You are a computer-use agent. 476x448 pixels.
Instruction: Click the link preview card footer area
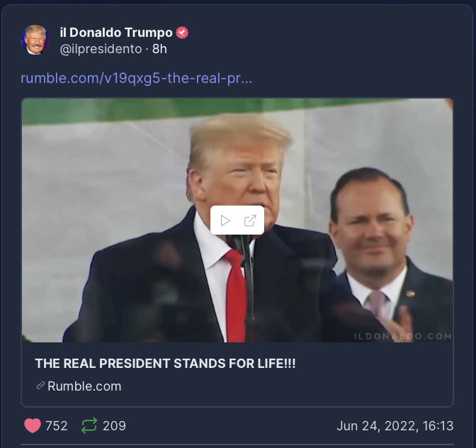pyautogui.click(x=237, y=374)
